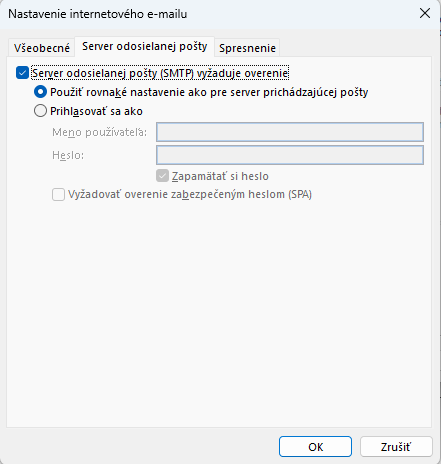
Task: Enable Vyžadovať overenie zabezpečeným heslom (SPA) checkbox
Action: (x=58, y=194)
